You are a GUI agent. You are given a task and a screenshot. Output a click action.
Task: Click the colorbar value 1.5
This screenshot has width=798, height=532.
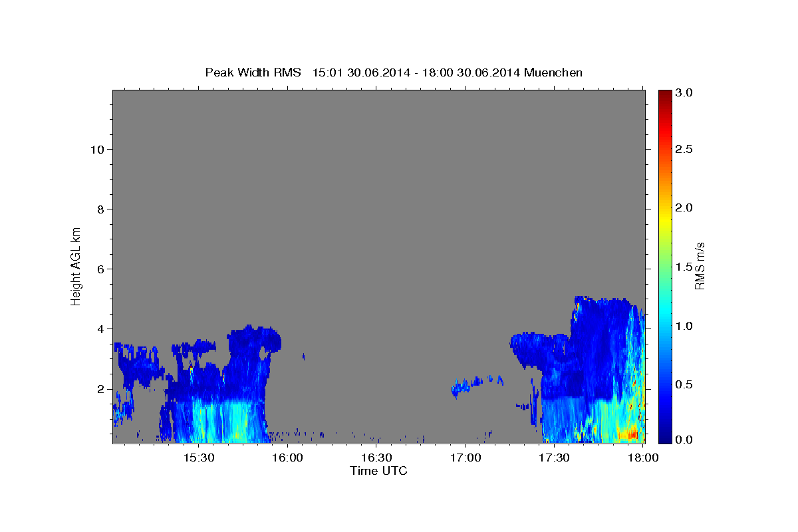pyautogui.click(x=684, y=267)
